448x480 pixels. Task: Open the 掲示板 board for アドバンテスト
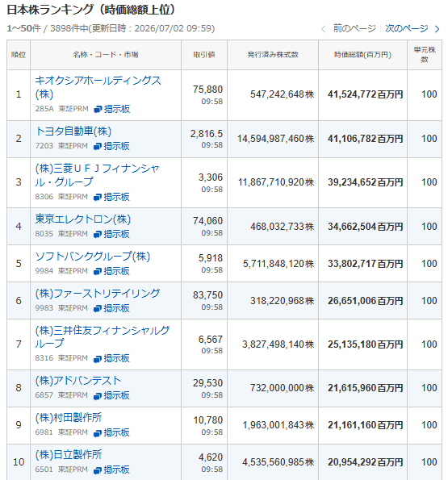111,395
